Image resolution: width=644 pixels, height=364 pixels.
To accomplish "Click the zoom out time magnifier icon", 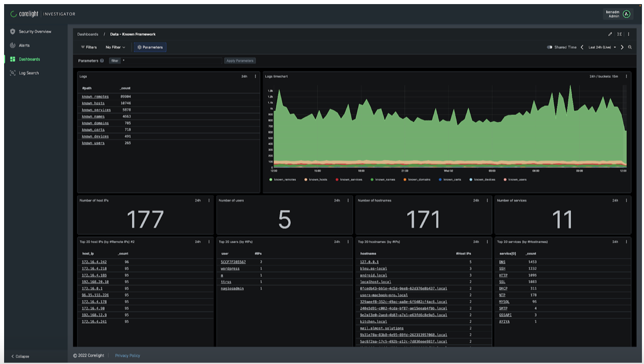I will pos(630,47).
